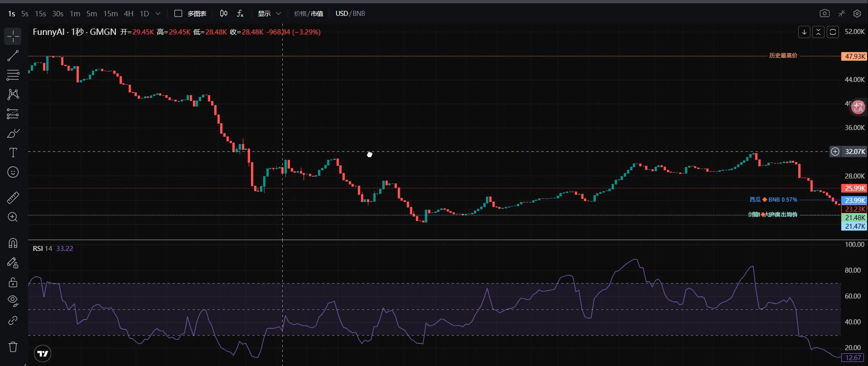Toggle lock all drawings
This screenshot has width=868, height=366.
click(x=13, y=282)
